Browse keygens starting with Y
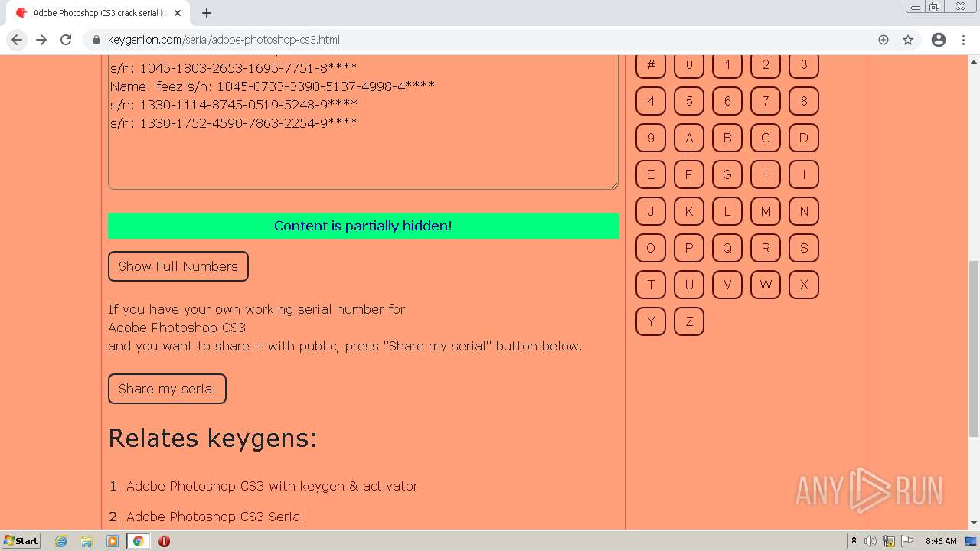 tap(651, 321)
